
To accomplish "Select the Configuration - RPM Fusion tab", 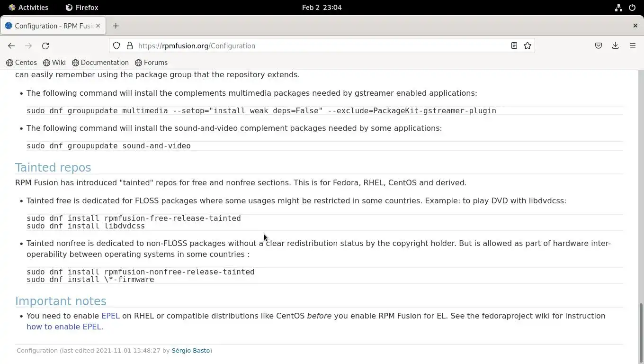I will tap(52, 26).
